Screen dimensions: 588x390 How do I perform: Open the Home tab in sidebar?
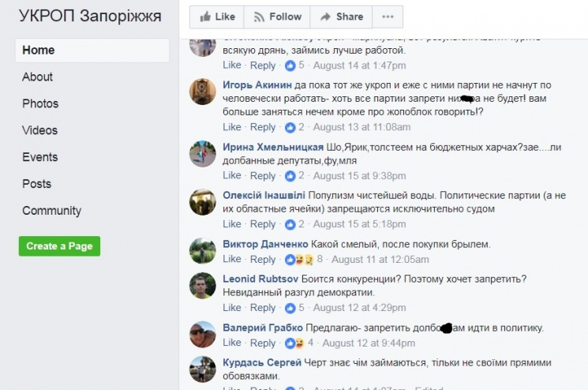(39, 51)
